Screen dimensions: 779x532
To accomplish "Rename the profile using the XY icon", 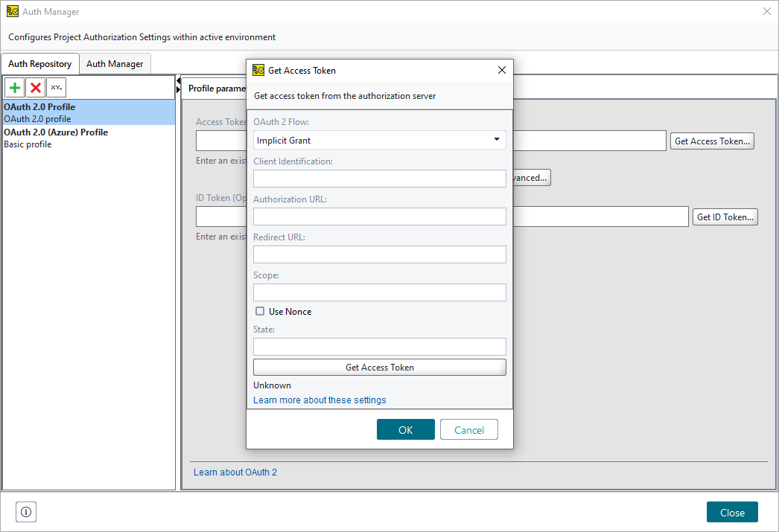I will pyautogui.click(x=56, y=87).
